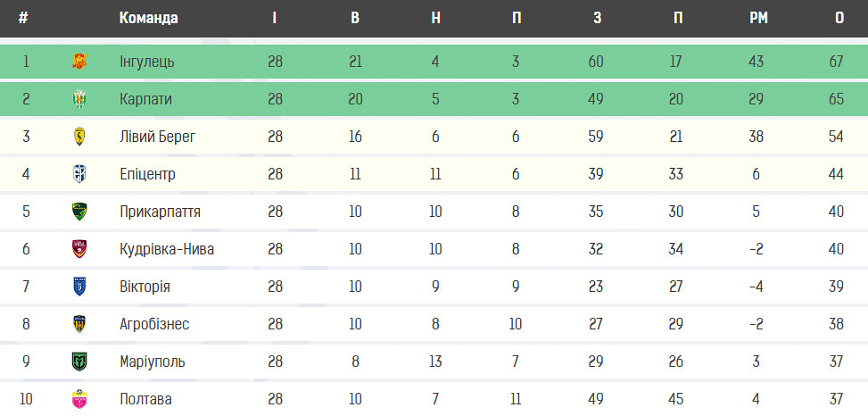Click the Маріуполь team name
The width and height of the screenshot is (868, 416).
[x=153, y=362]
